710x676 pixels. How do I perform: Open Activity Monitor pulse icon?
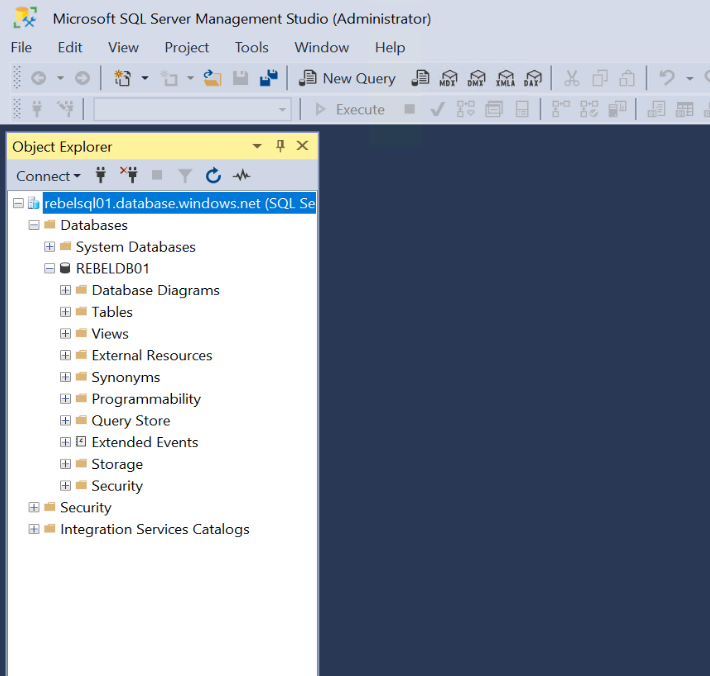(241, 175)
